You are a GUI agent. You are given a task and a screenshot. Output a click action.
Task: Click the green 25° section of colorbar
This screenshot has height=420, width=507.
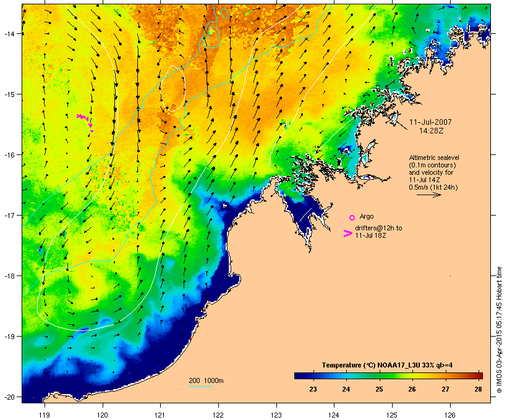(x=379, y=376)
